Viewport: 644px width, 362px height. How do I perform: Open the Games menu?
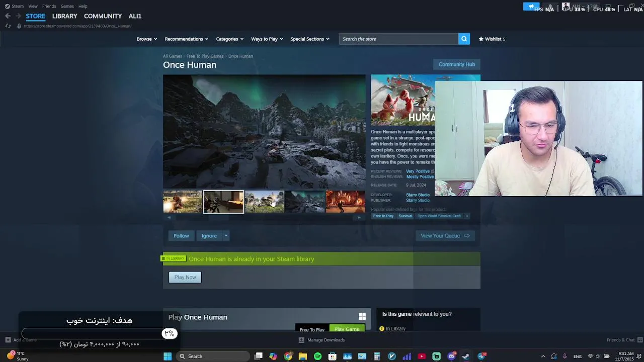67,6
